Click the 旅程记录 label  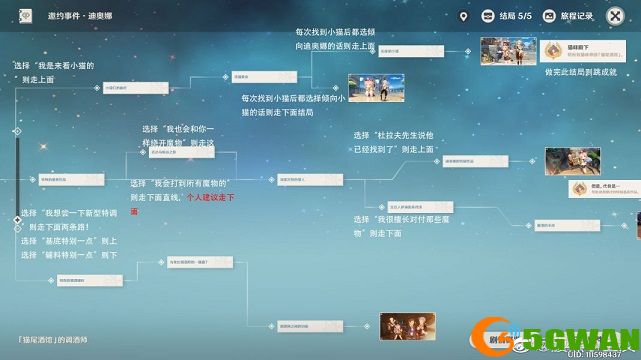click(576, 16)
